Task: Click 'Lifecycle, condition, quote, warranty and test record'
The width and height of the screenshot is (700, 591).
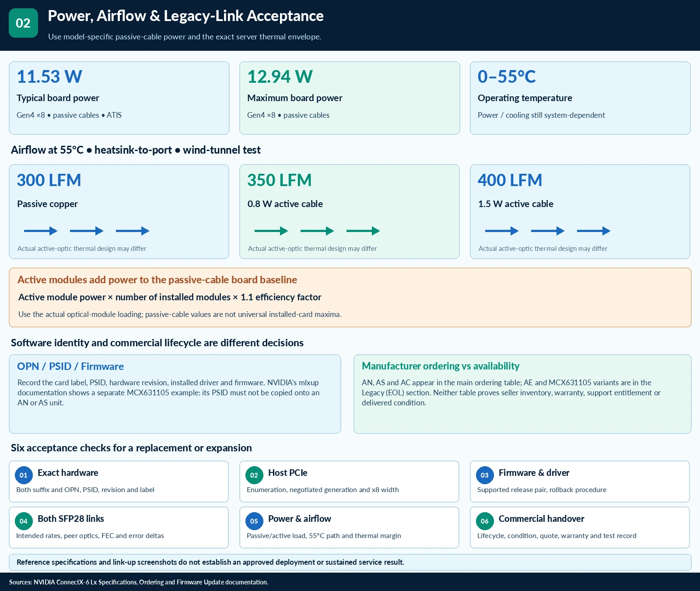Action: click(557, 536)
